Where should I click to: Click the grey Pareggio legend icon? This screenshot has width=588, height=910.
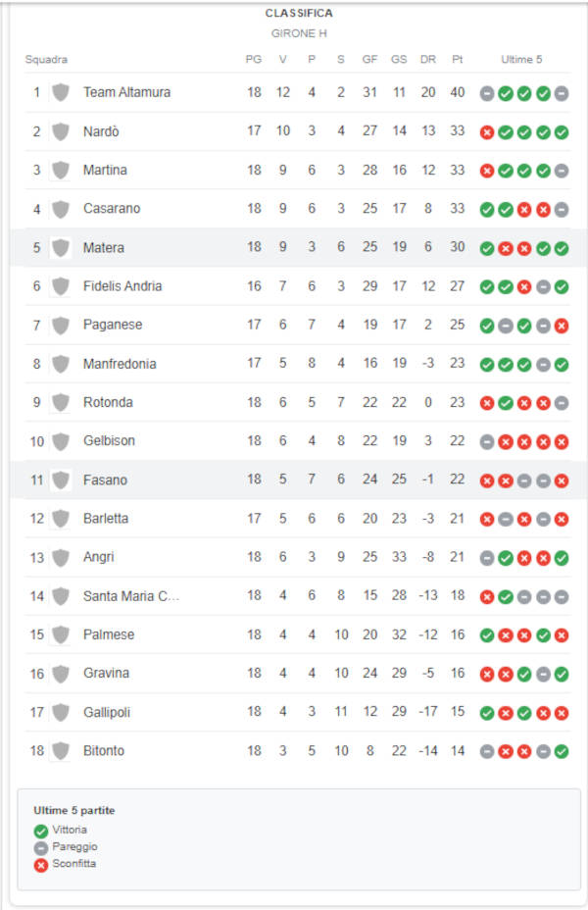coord(40,848)
